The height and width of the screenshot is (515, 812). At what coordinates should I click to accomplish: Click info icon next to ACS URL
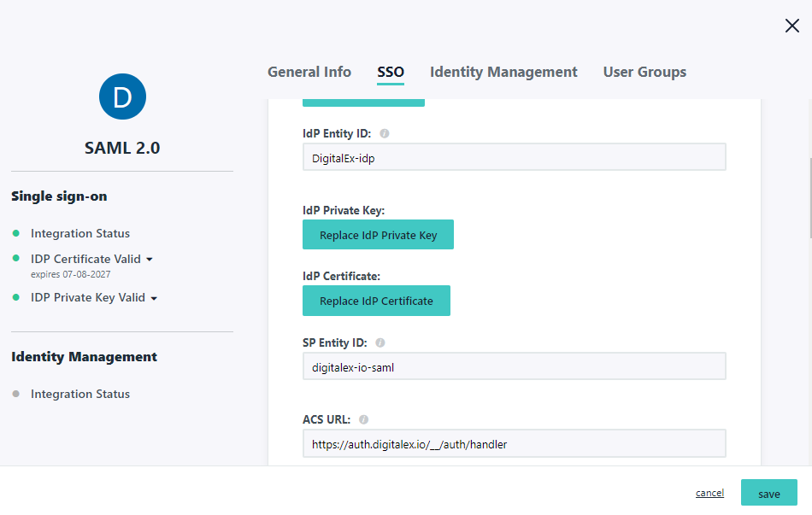[x=363, y=420]
